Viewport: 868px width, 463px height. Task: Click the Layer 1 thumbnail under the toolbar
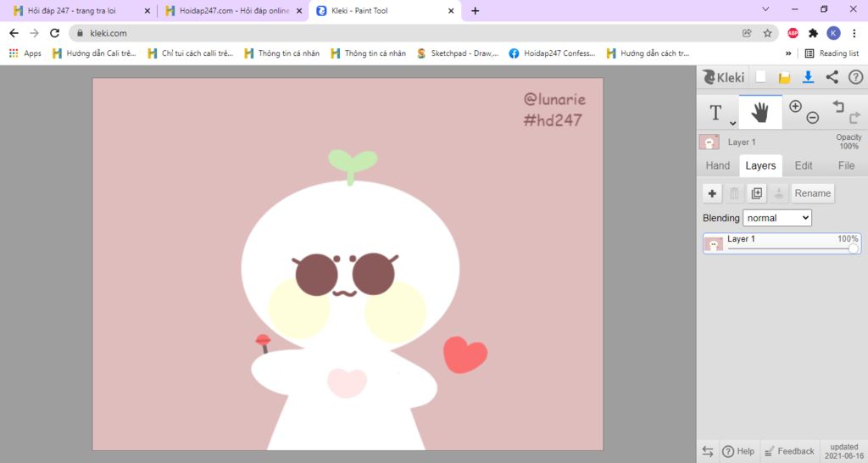(x=709, y=142)
